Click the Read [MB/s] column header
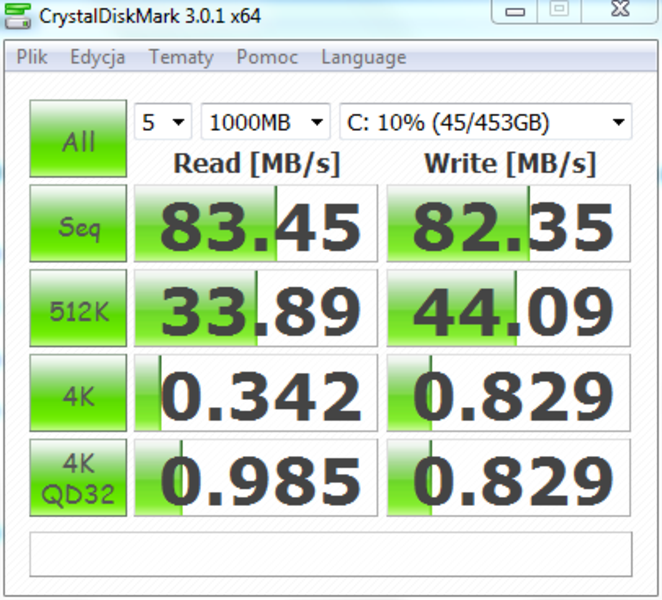The height and width of the screenshot is (600, 662). (257, 164)
